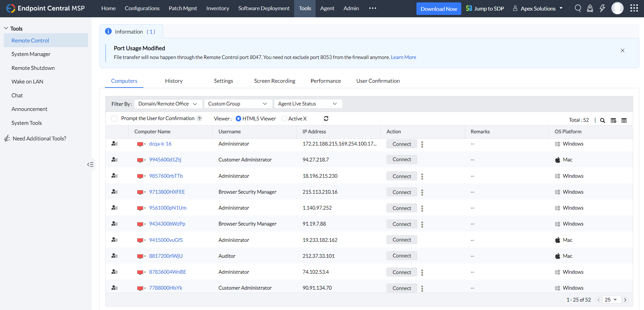
Task: Close the Port Usage Modified notice
Action: coord(623,51)
